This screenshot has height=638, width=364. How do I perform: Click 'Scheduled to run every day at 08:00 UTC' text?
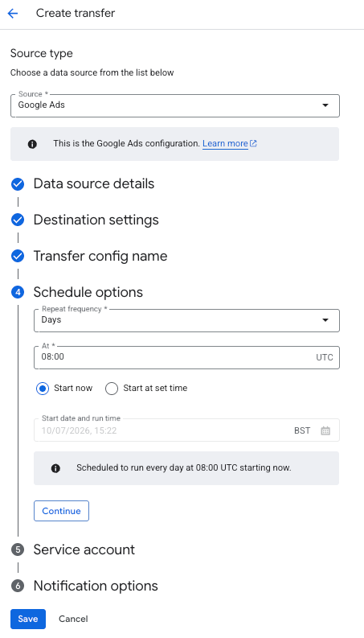point(157,468)
